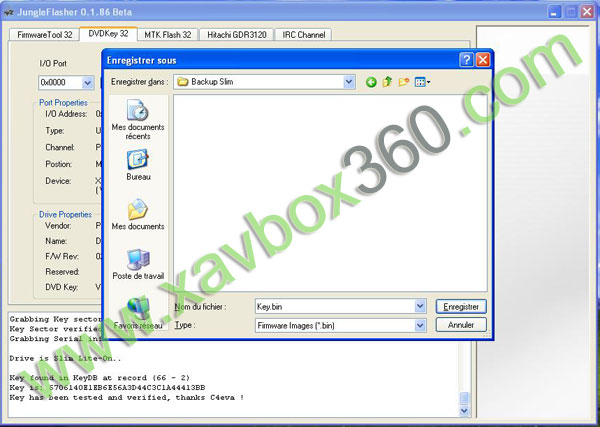Open the Favoris réseau shortcut
600x427 pixels.
[x=138, y=314]
